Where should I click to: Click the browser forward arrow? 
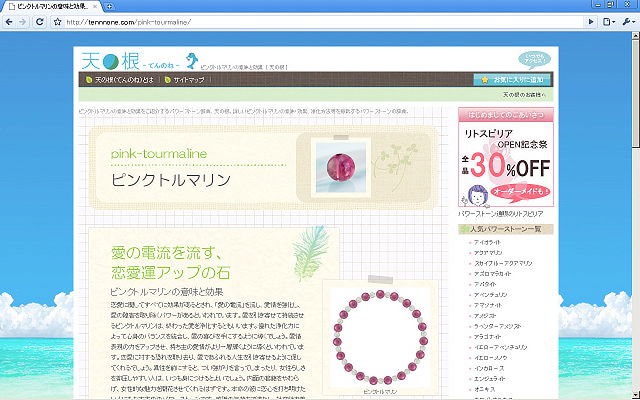[x=29, y=22]
